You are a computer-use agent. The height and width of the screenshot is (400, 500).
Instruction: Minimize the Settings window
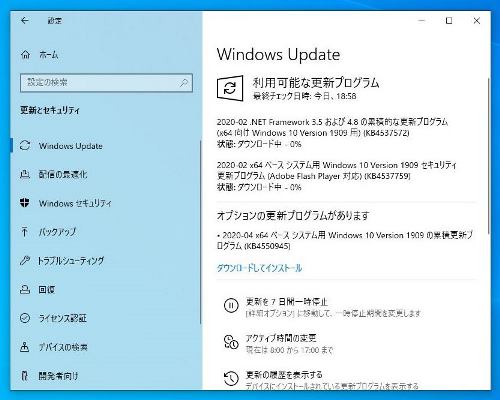click(422, 21)
